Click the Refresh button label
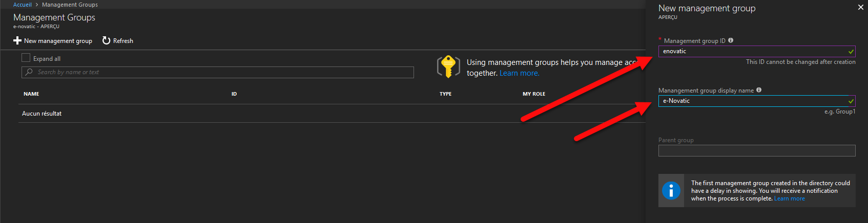The height and width of the screenshot is (223, 868). 123,41
